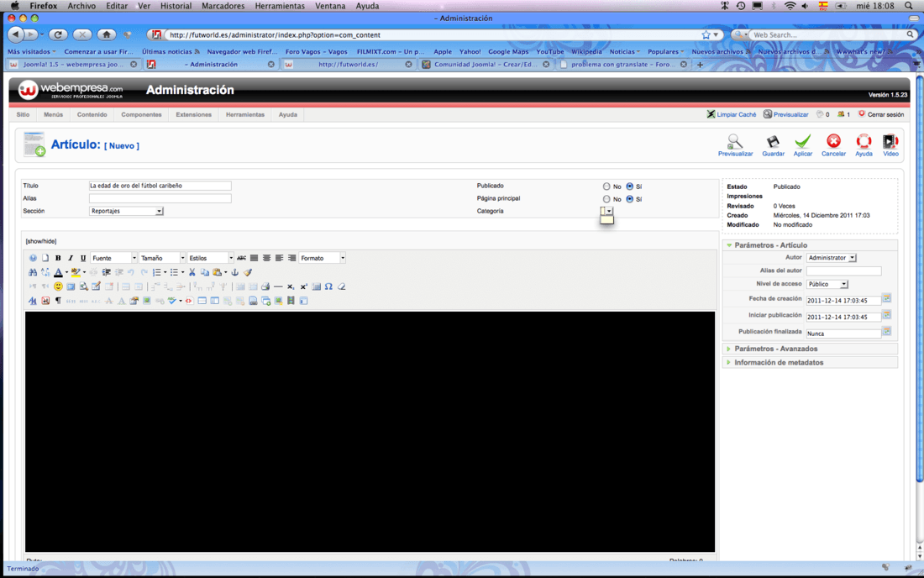Click the editor help icon
This screenshot has width=924, height=578.
[33, 258]
